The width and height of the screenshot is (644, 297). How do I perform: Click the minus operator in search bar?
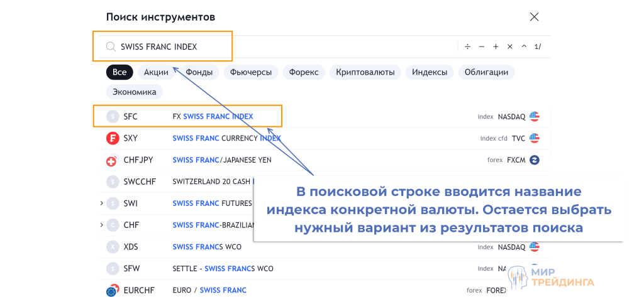point(482,46)
